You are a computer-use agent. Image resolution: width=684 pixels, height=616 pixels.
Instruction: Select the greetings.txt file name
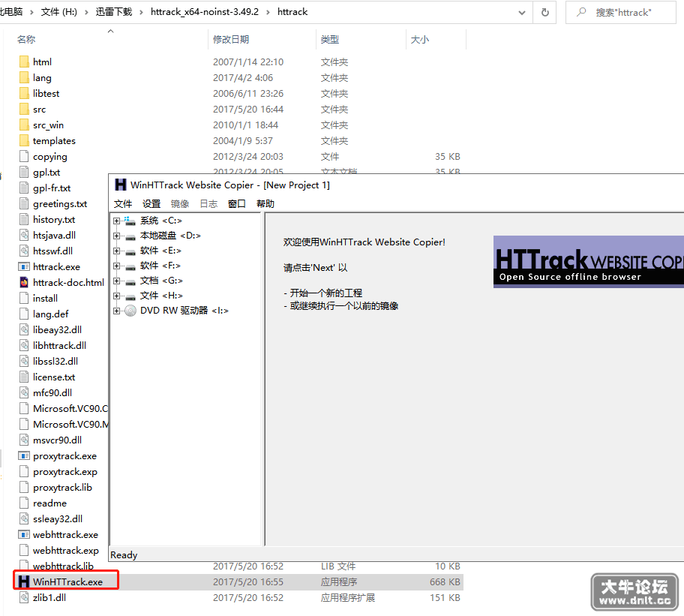click(60, 204)
